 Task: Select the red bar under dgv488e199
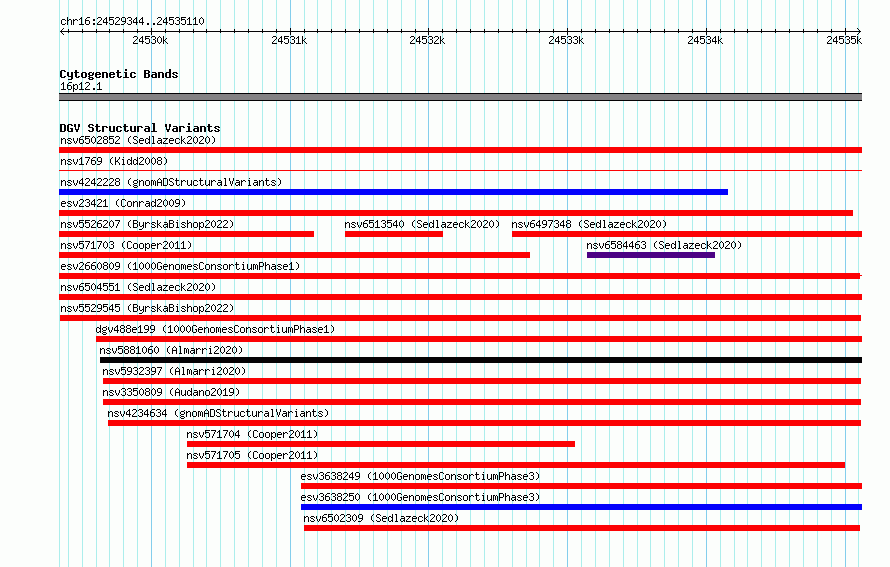pyautogui.click(x=479, y=339)
